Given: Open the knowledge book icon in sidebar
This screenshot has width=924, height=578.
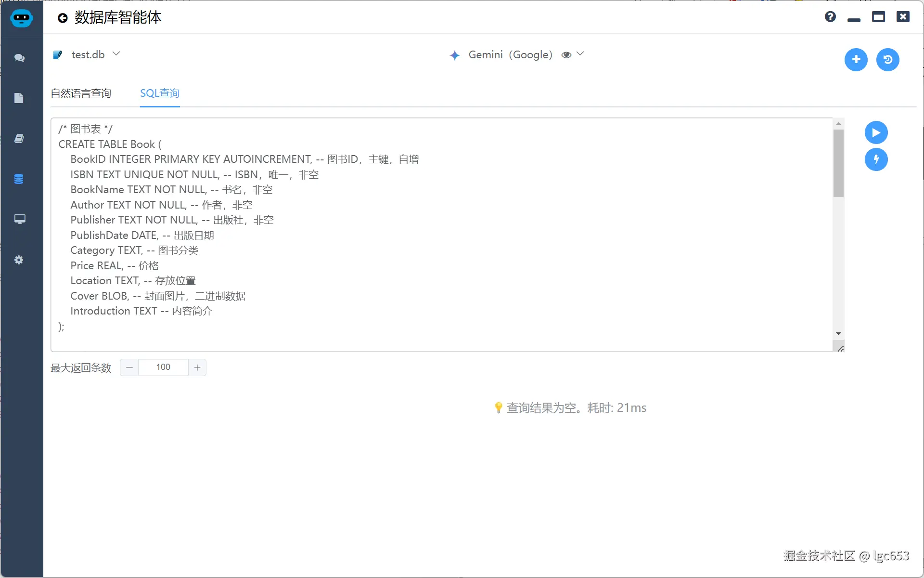Looking at the screenshot, I should click(19, 139).
